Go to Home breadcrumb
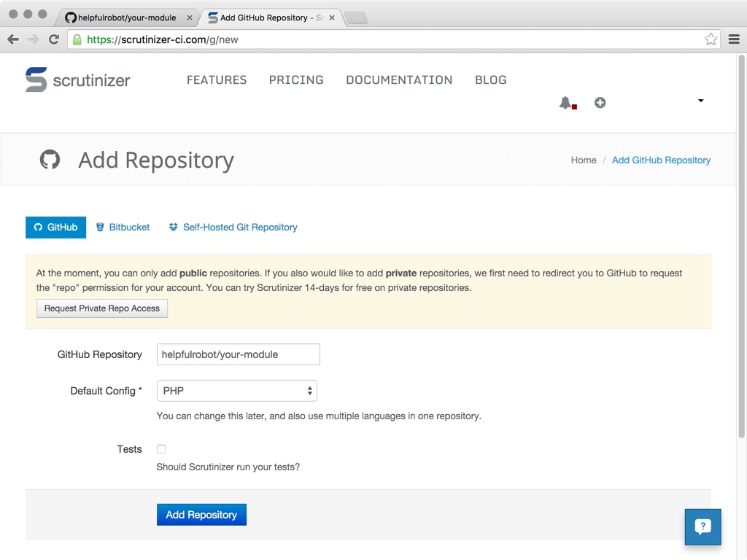The width and height of the screenshot is (747, 560). 584,160
